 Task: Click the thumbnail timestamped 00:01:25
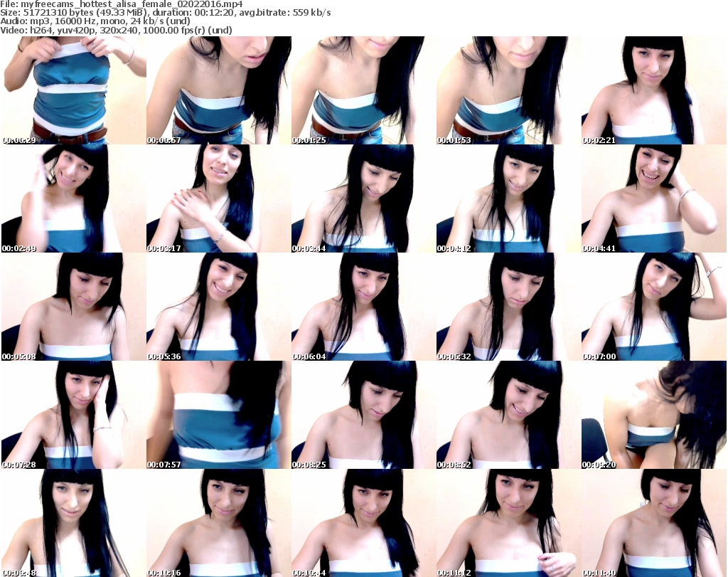pyautogui.click(x=364, y=90)
